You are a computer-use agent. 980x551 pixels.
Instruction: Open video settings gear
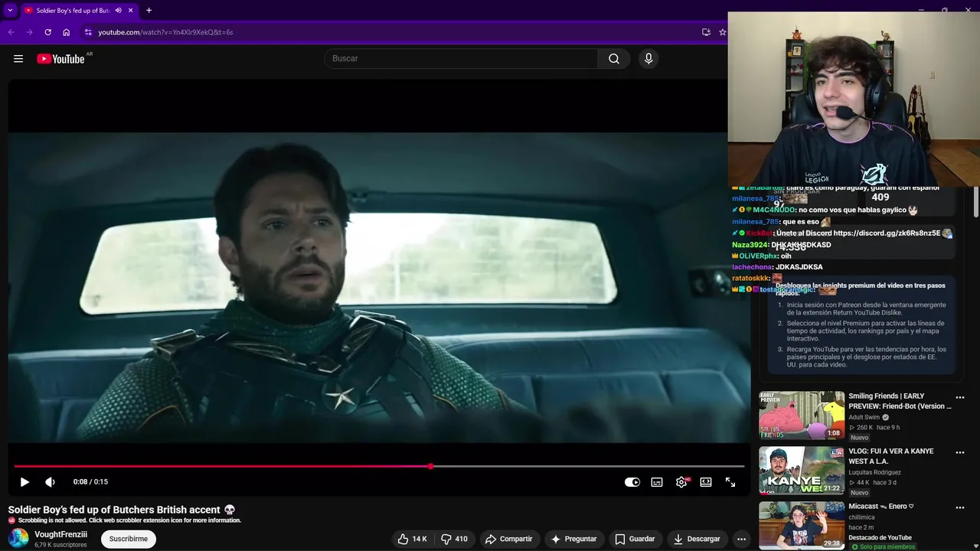681,482
